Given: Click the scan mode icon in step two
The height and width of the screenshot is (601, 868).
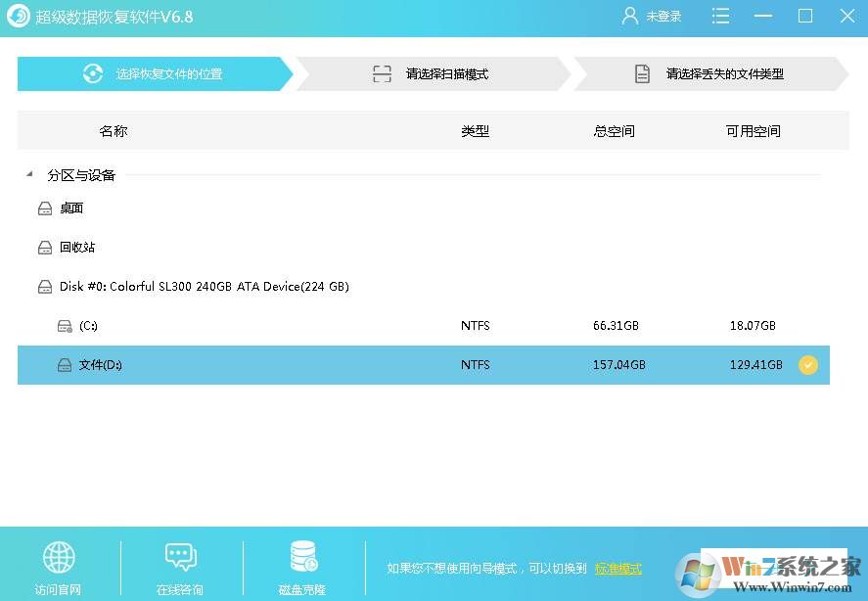Looking at the screenshot, I should point(382,72).
